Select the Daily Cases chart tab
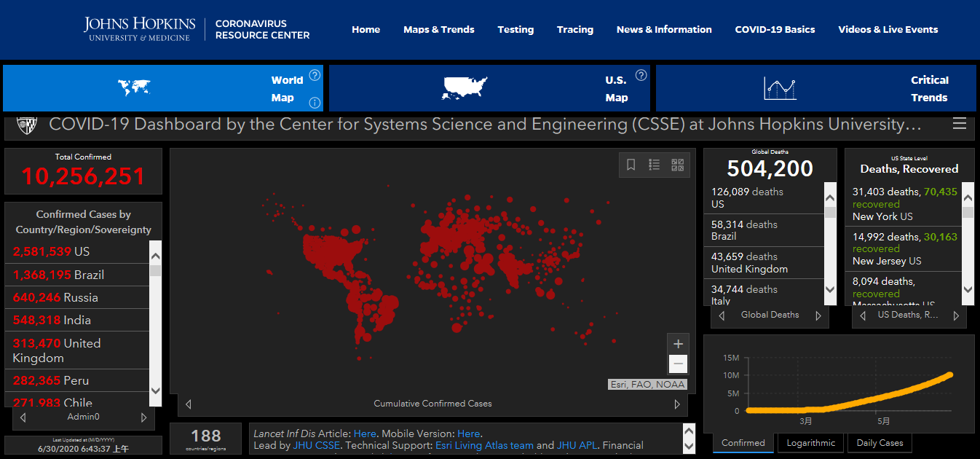This screenshot has height=459, width=980. [880, 443]
